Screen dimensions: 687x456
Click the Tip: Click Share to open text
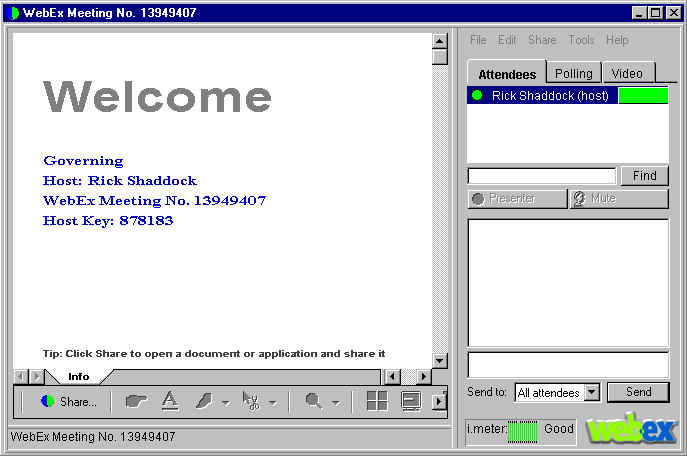point(214,353)
